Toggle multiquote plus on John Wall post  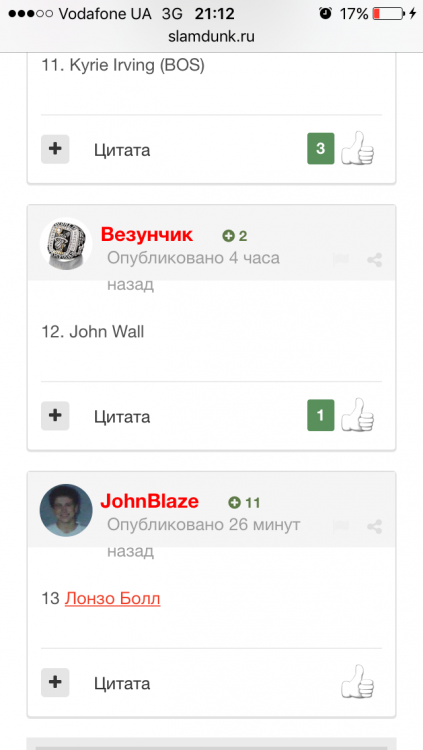click(x=55, y=415)
